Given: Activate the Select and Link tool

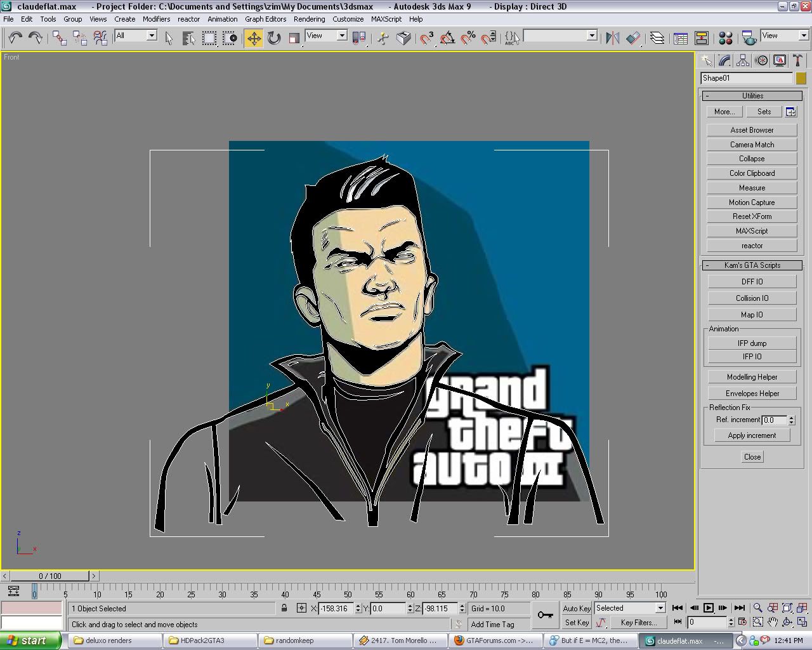Looking at the screenshot, I should pos(60,38).
